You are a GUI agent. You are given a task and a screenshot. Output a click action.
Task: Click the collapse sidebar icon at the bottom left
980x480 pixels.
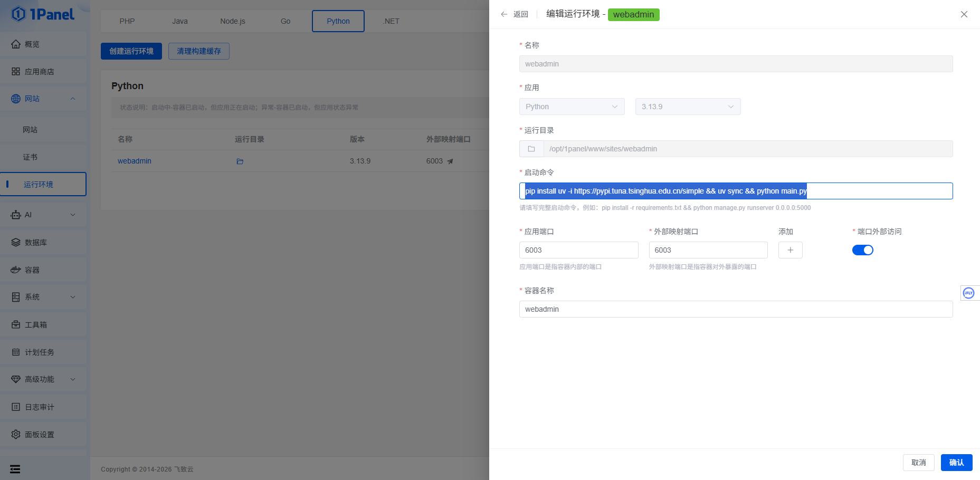pyautogui.click(x=15, y=469)
